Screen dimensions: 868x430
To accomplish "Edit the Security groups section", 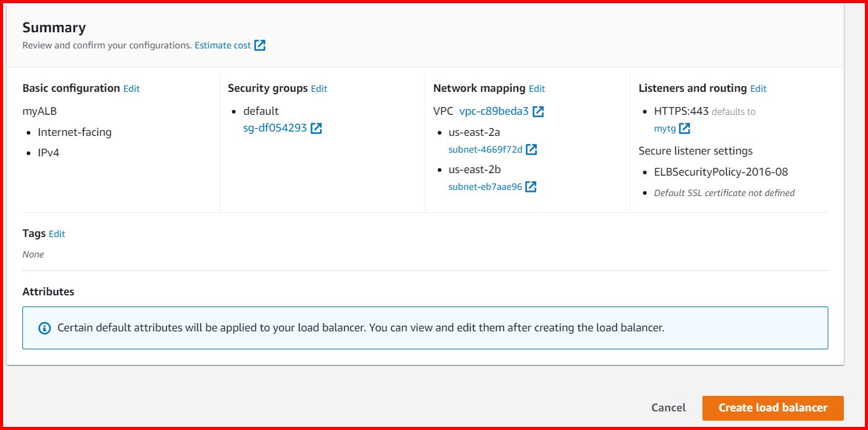I will coord(319,89).
